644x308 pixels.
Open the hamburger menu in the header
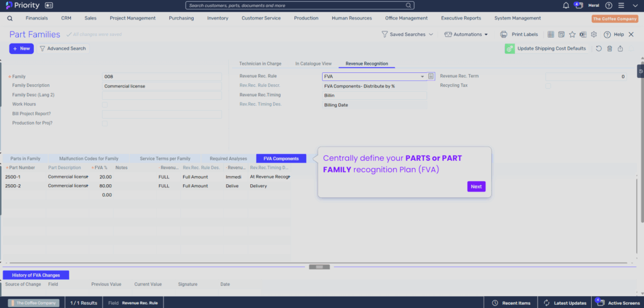point(621,5)
